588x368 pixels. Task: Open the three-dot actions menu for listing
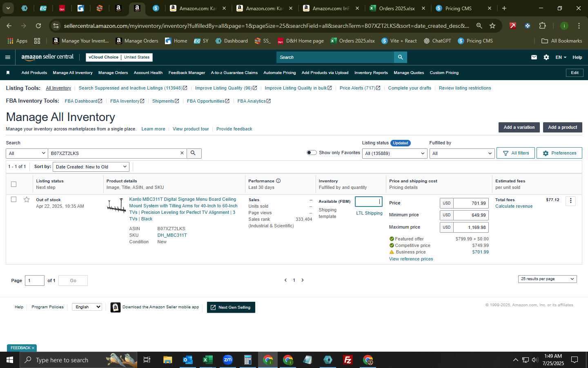pyautogui.click(x=571, y=201)
